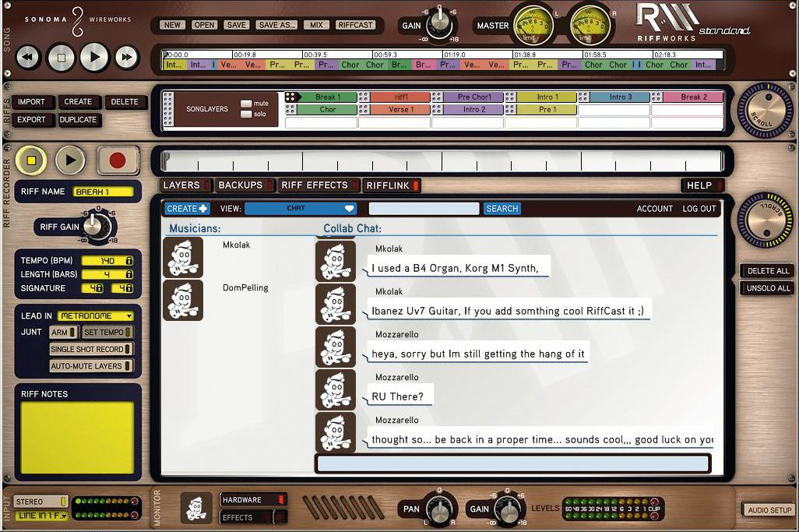Click the Search button

click(502, 209)
